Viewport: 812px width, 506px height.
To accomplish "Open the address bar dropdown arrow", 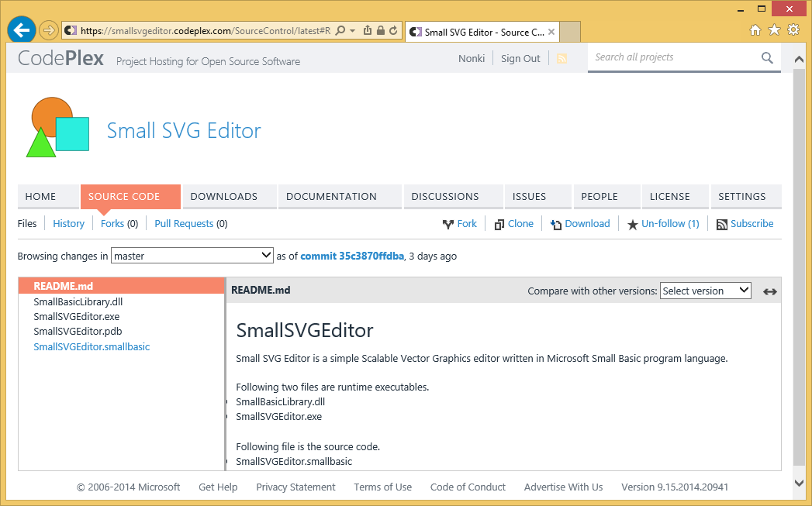I will tap(353, 30).
